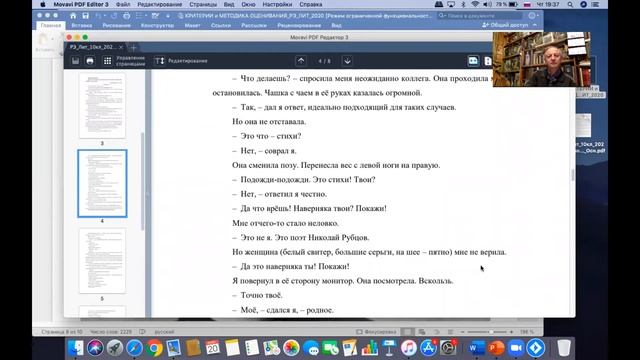Open the Справка menu
This screenshot has height=360, width=640.
point(311,4)
